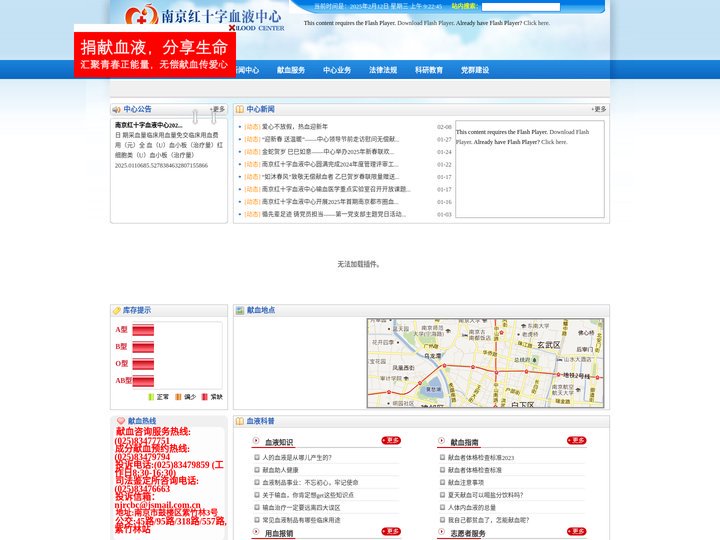
Task: Open the article 人的血液是从哪儿产生的?
Action: point(297,458)
